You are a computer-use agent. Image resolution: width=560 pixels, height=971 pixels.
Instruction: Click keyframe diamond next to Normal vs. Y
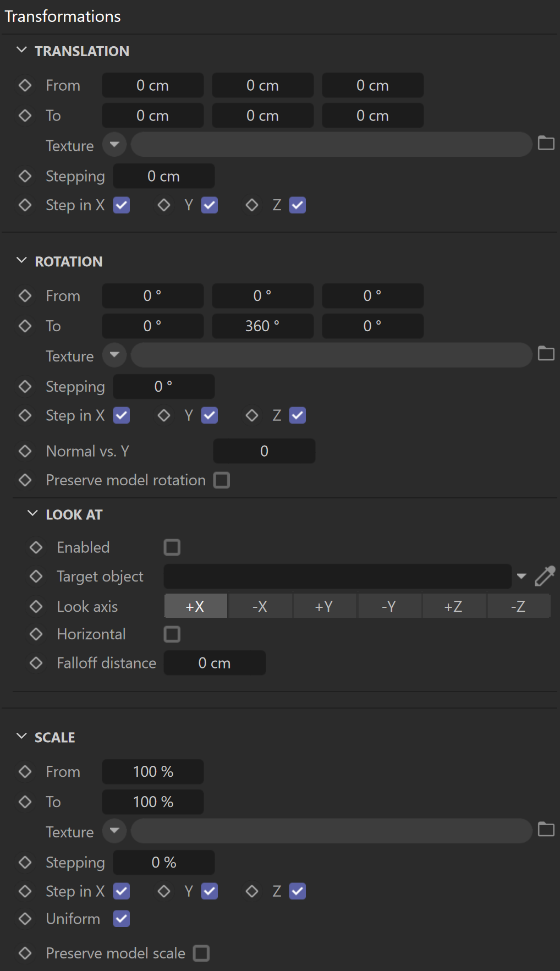(x=25, y=451)
